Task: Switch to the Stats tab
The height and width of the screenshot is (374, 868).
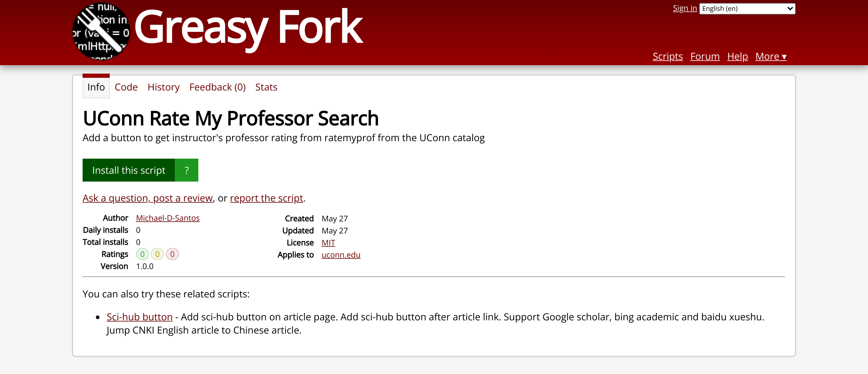Action: (x=266, y=87)
